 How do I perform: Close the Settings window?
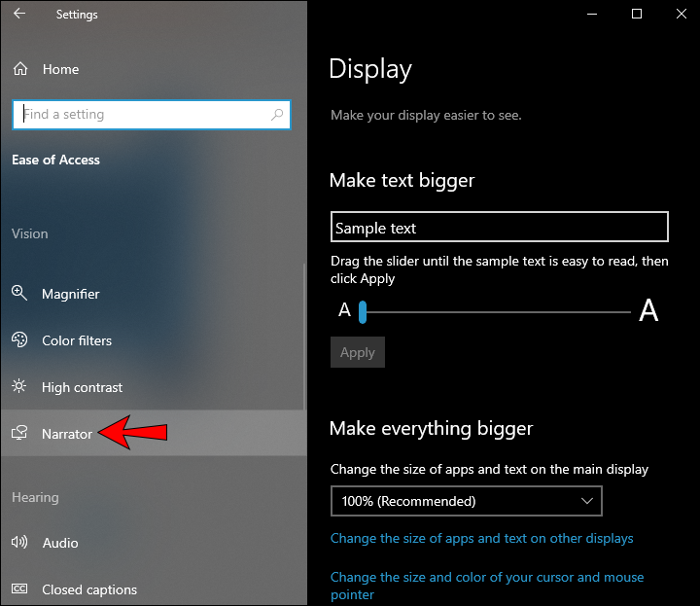(x=682, y=14)
